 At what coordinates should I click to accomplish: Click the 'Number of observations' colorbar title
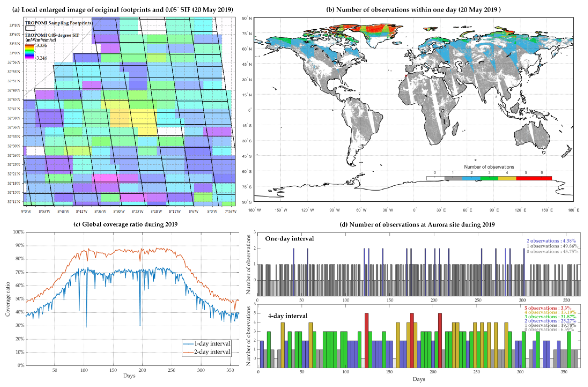point(489,167)
